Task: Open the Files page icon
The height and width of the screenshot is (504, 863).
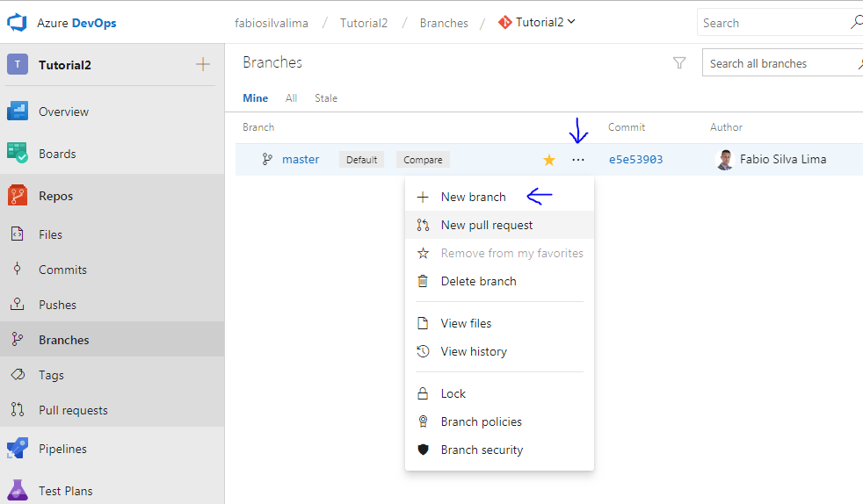Action: tap(18, 234)
